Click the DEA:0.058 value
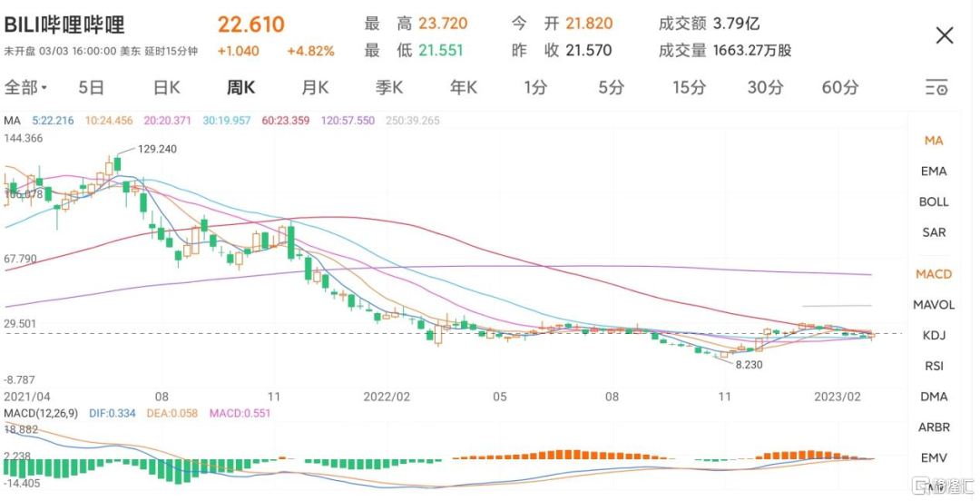 click(172, 414)
